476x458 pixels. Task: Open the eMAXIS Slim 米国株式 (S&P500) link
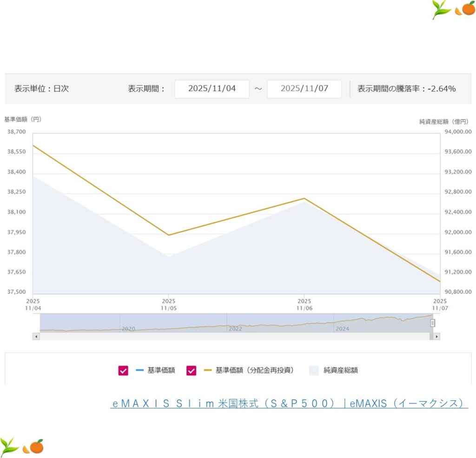[x=289, y=403]
